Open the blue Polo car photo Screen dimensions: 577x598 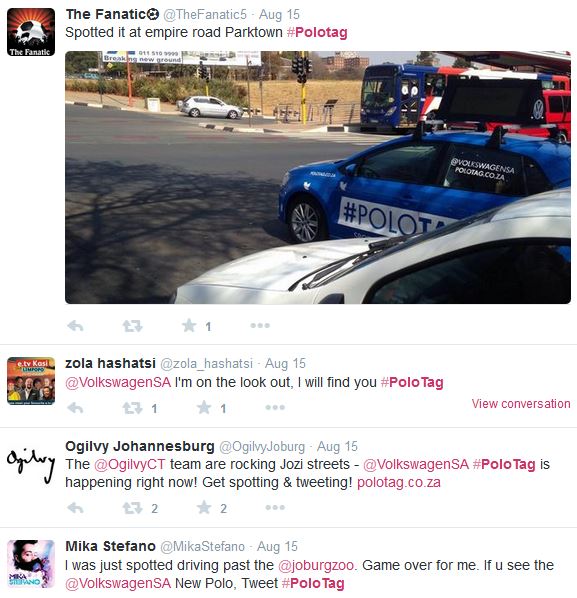click(x=318, y=177)
